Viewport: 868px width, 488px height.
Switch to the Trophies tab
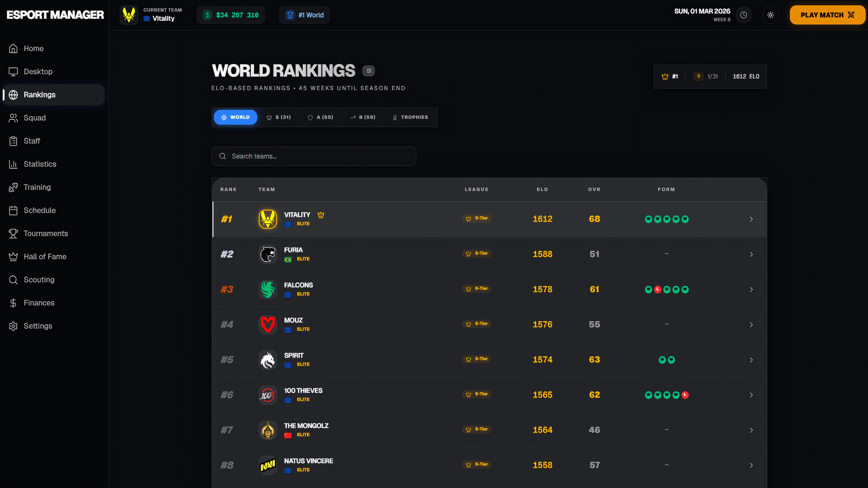point(410,117)
